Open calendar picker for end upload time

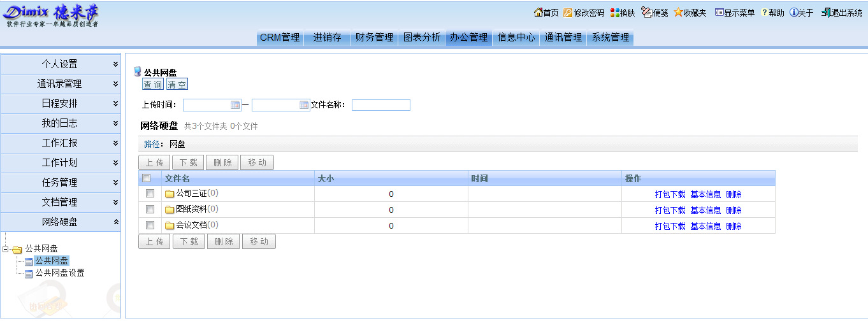(x=304, y=105)
